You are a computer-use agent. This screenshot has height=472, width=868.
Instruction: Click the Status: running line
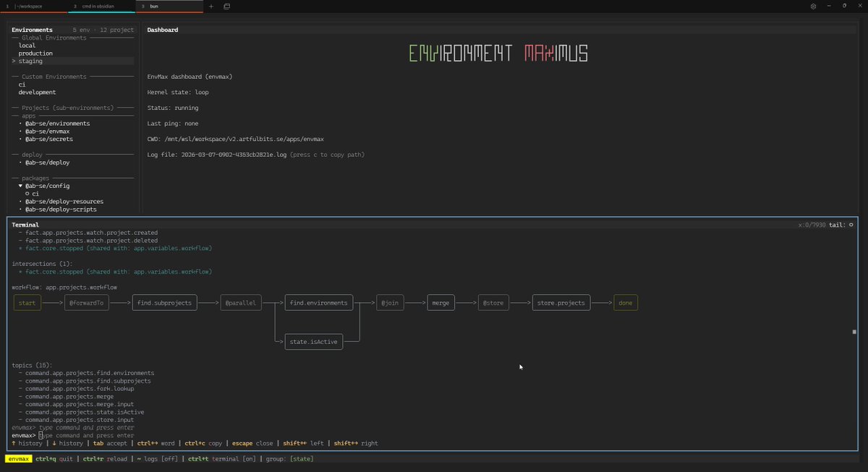tap(172, 108)
